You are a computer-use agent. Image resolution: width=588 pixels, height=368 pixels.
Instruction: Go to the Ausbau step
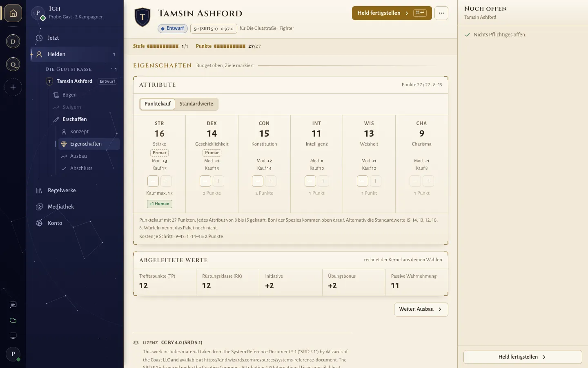tap(89, 156)
